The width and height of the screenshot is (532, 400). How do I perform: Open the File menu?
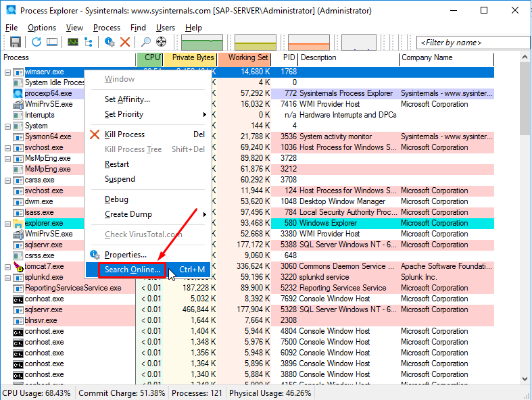point(11,28)
